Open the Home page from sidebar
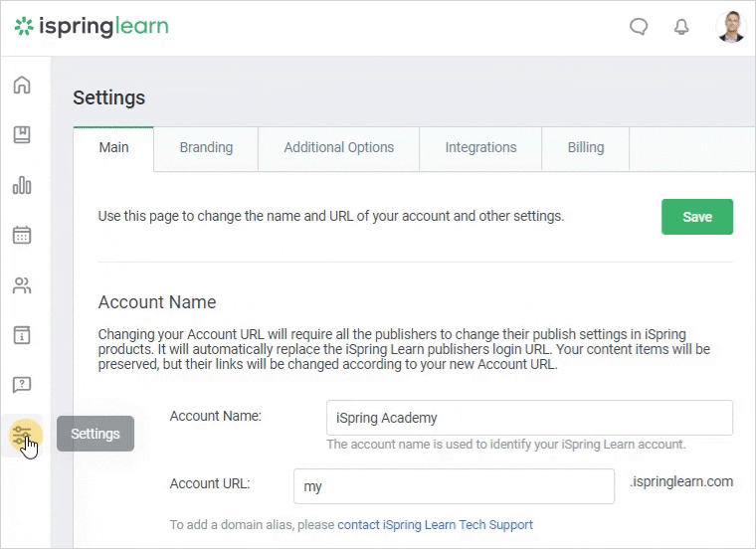Viewport: 756px width, 549px height. click(22, 85)
